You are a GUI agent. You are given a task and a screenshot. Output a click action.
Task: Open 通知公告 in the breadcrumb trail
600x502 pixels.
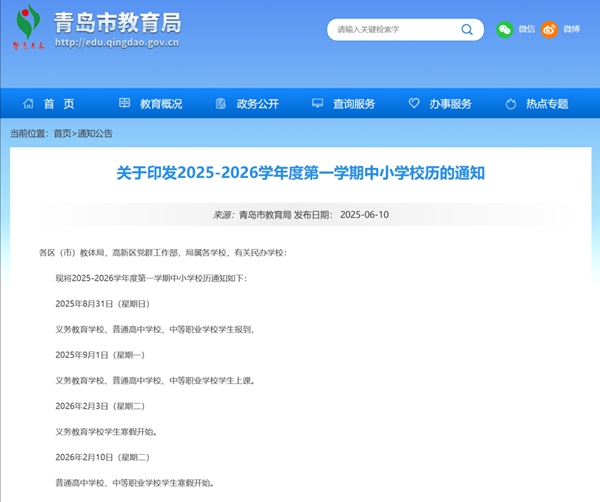point(95,133)
